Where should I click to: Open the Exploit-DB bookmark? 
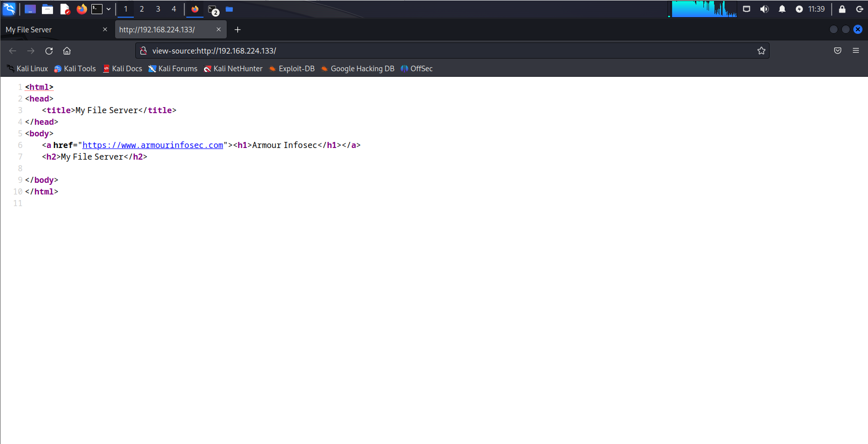pyautogui.click(x=291, y=69)
